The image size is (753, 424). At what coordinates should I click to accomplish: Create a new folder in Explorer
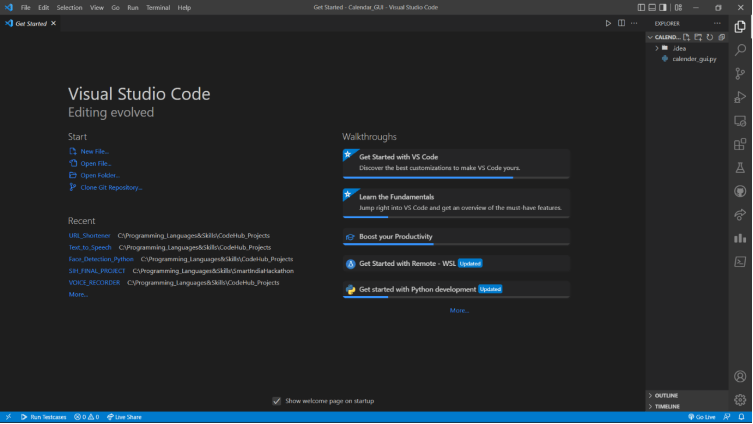[698, 37]
